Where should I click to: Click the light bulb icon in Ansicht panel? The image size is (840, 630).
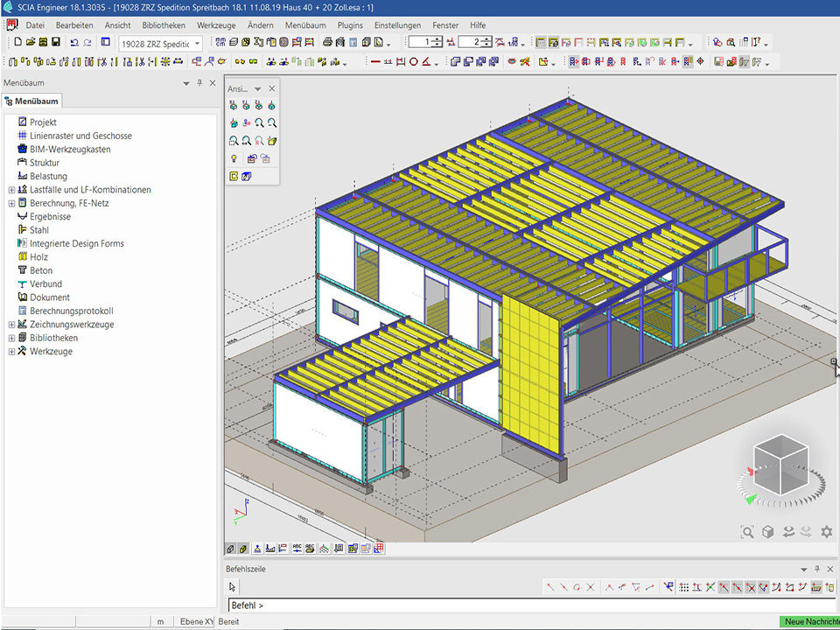(234, 158)
